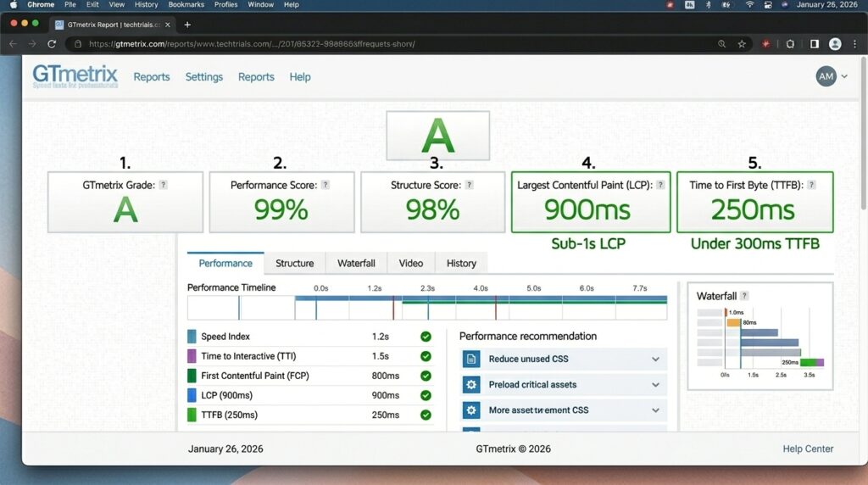This screenshot has width=868, height=485.
Task: Reload the page in Chrome
Action: pos(52,44)
